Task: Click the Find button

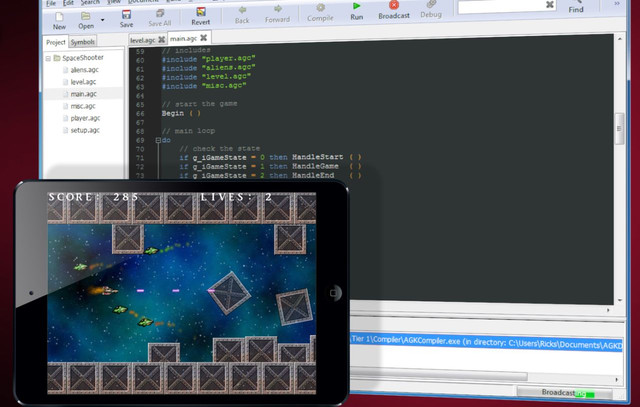Action: coord(576,7)
